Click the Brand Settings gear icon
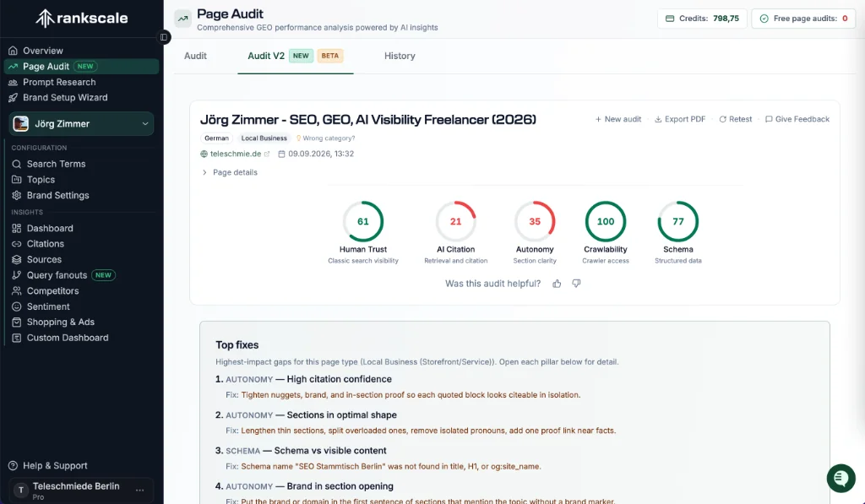Image resolution: width=865 pixels, height=504 pixels. (x=17, y=195)
